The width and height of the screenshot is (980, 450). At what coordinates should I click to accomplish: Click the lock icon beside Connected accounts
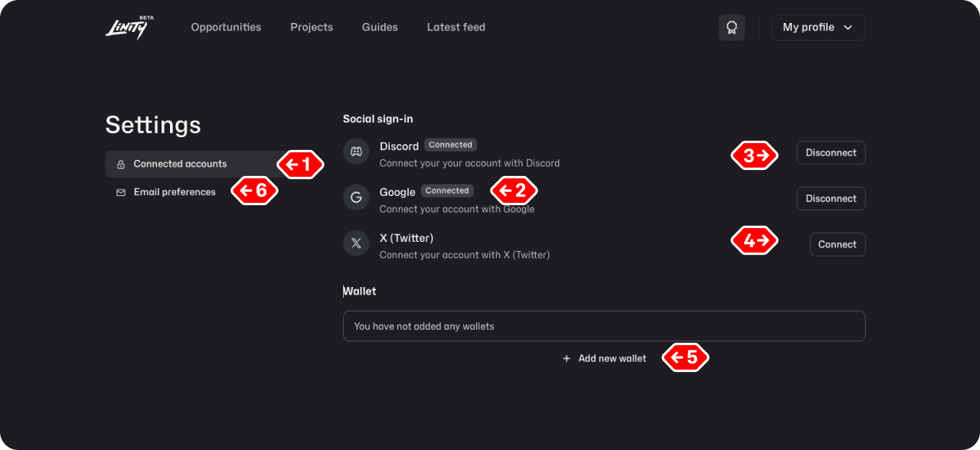point(121,165)
